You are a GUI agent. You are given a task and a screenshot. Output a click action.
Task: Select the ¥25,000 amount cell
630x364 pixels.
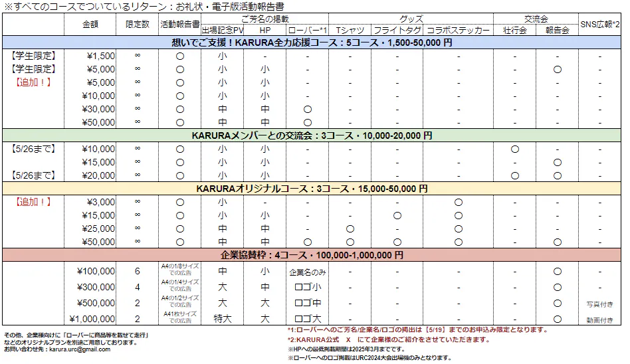click(98, 228)
